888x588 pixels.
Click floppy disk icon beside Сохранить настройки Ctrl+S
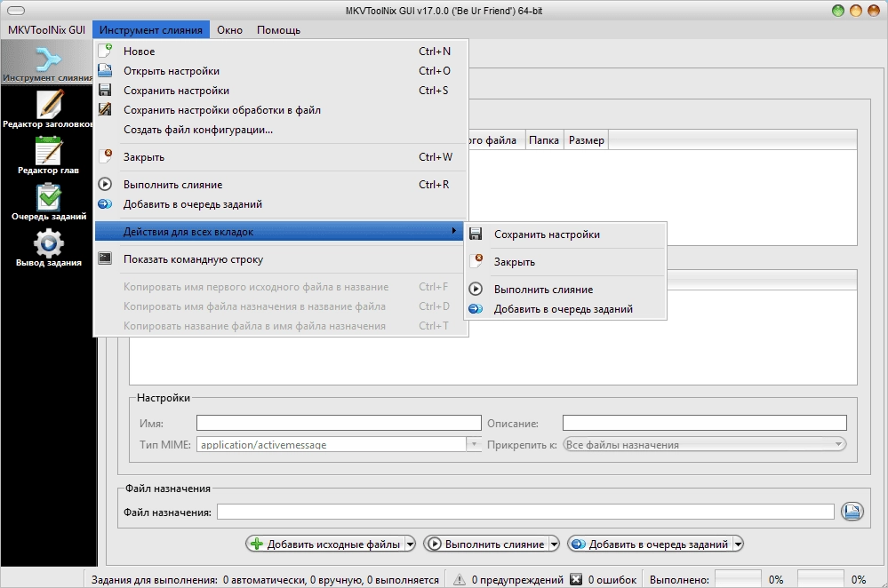tap(106, 90)
